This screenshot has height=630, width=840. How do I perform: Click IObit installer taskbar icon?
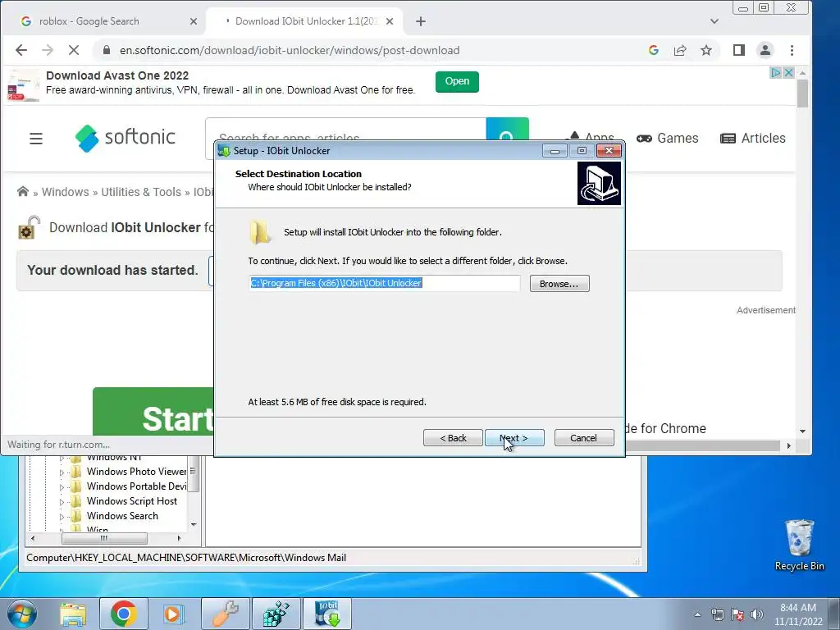pos(327,614)
